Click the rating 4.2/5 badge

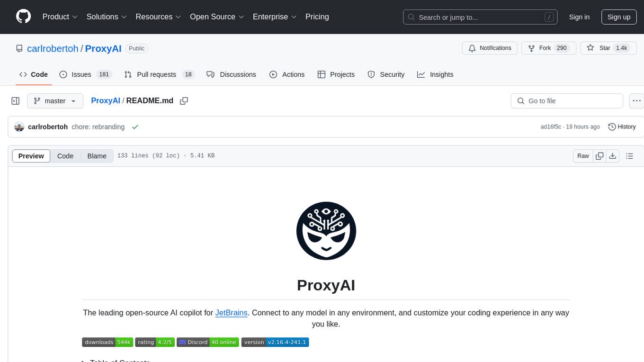click(155, 342)
